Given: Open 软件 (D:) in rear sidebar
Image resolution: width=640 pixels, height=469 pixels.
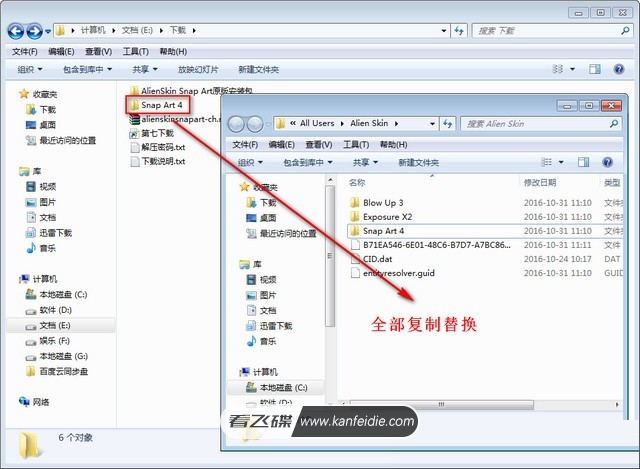Looking at the screenshot, I should point(49,310).
